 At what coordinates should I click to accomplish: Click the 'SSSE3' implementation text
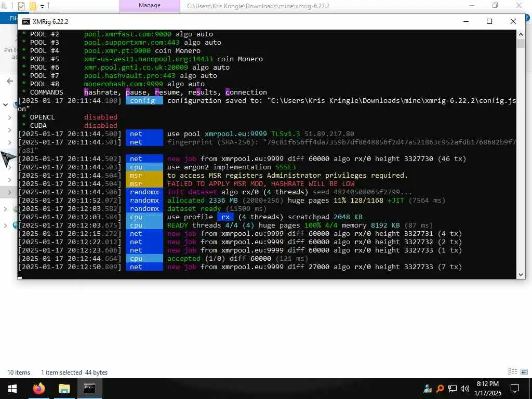[x=285, y=167]
